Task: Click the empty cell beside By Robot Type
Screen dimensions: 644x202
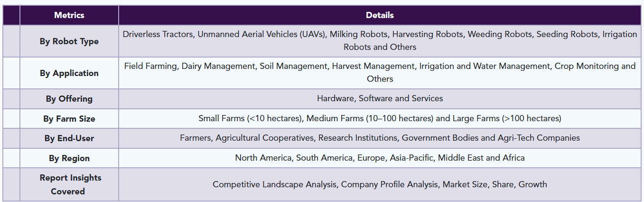Action: click(11, 41)
